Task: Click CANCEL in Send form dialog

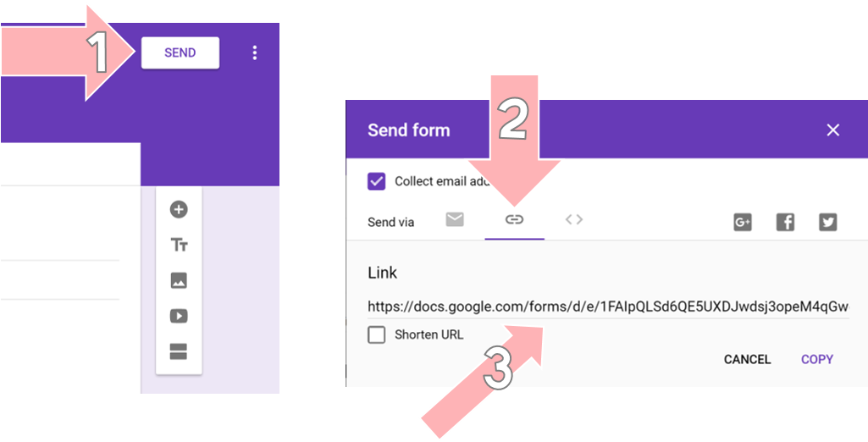Action: 747,360
